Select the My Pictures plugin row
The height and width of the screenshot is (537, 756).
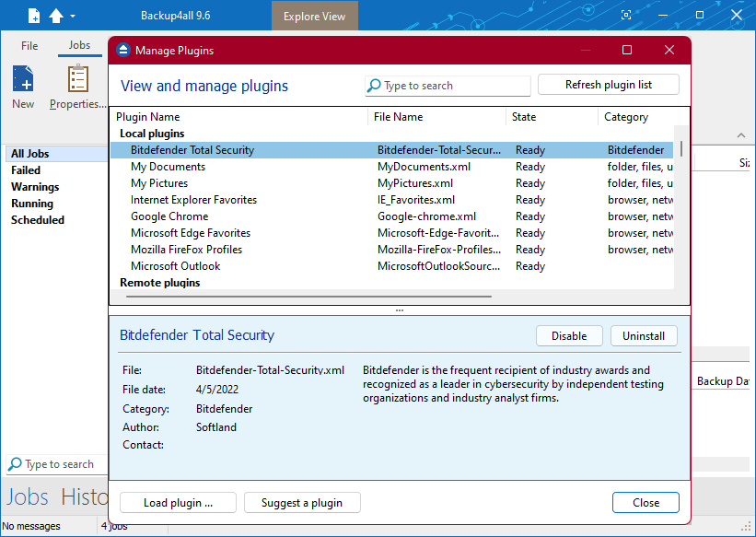(392, 183)
